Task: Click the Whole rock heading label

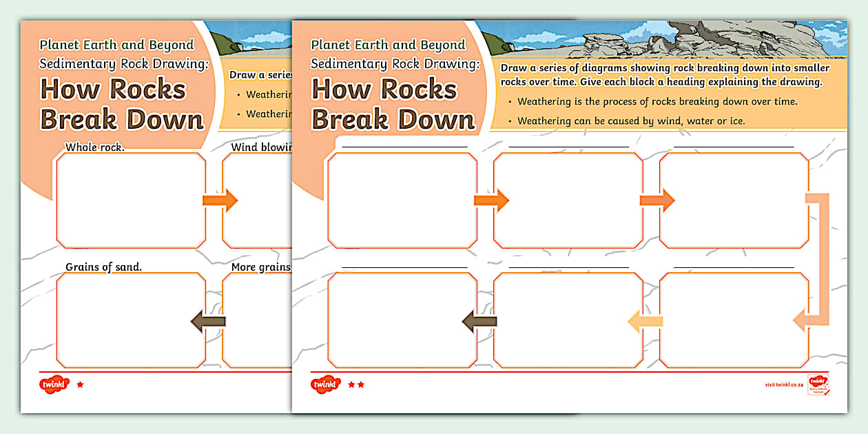Action: [95, 147]
